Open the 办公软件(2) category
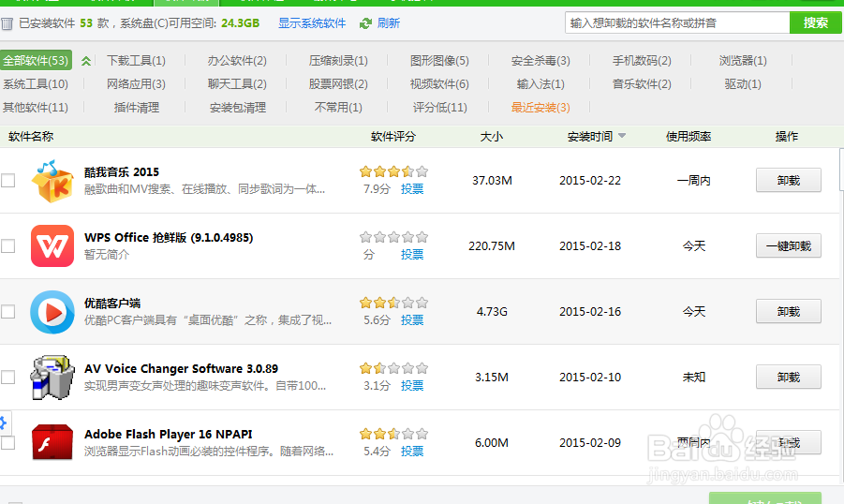 coord(237,60)
